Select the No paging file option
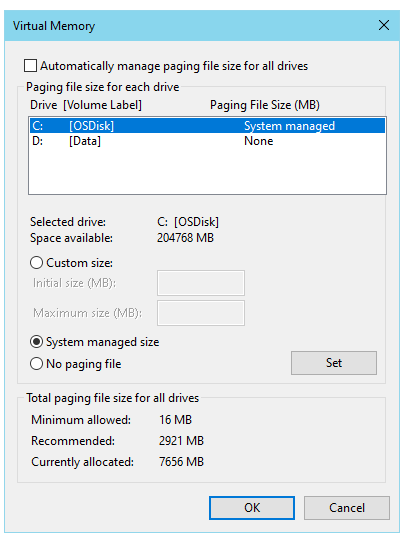Screen dimensions: 406x535 tap(37, 364)
